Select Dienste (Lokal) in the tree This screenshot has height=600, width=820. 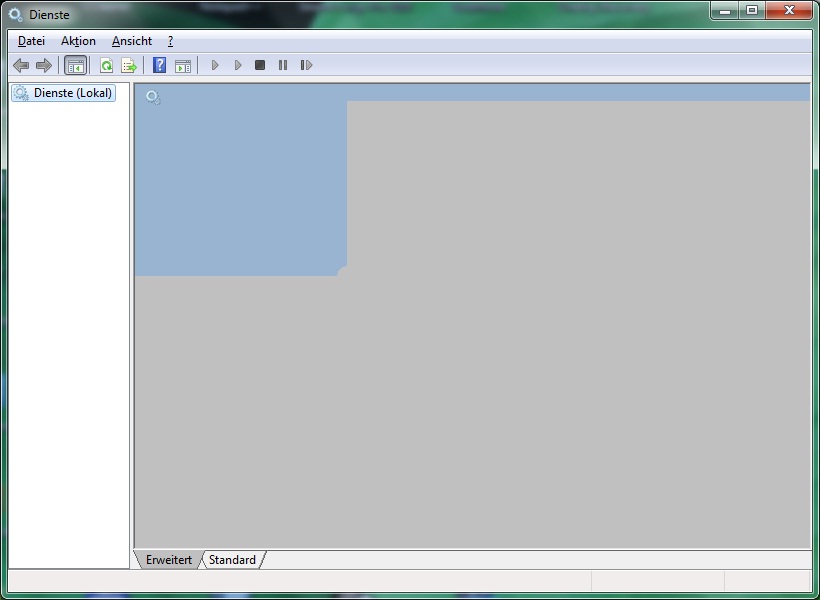click(x=63, y=93)
